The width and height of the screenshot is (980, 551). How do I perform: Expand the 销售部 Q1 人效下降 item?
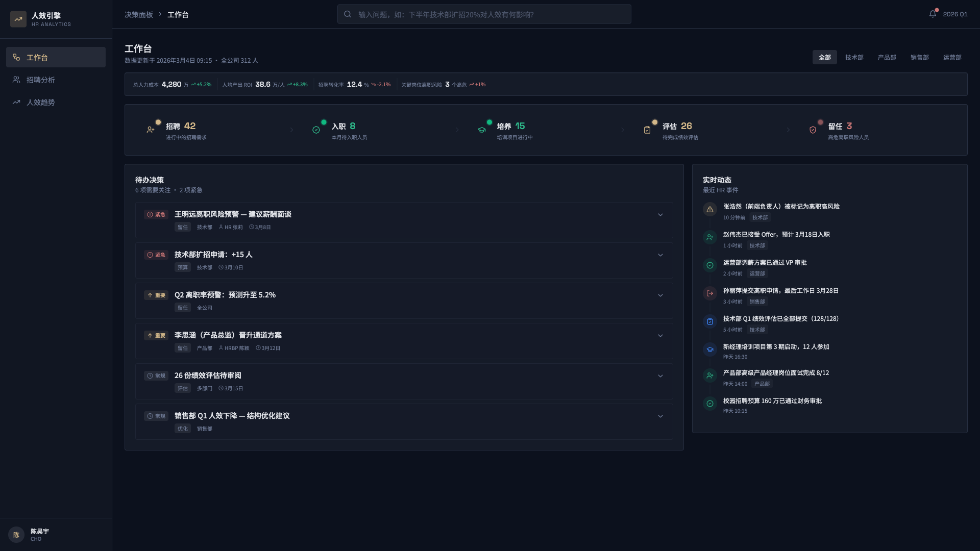pyautogui.click(x=660, y=416)
